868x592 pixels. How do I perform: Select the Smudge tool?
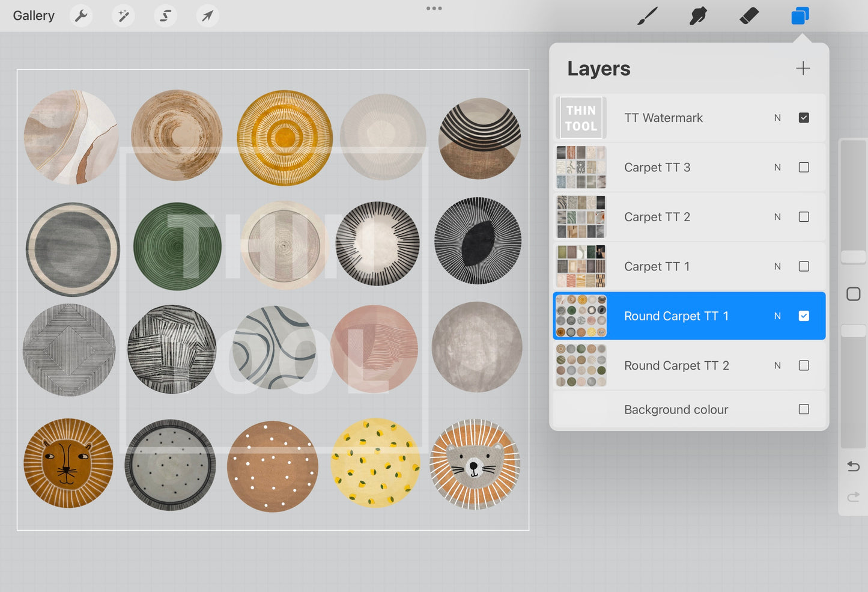(698, 16)
